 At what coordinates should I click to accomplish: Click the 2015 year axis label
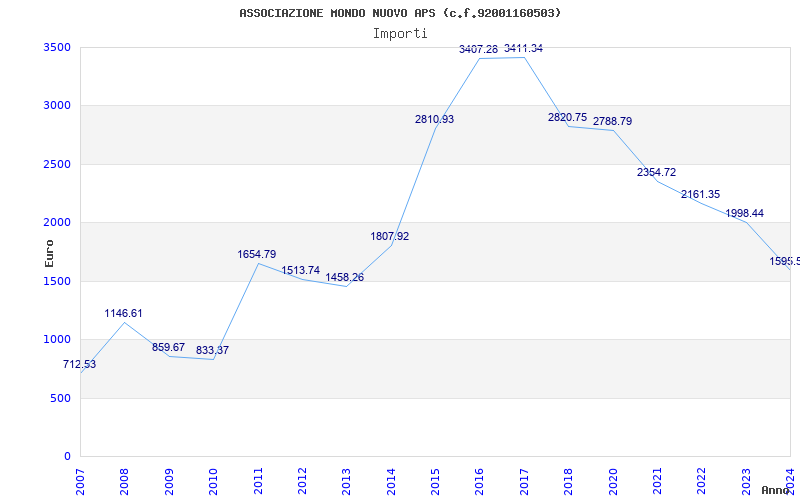pyautogui.click(x=435, y=482)
